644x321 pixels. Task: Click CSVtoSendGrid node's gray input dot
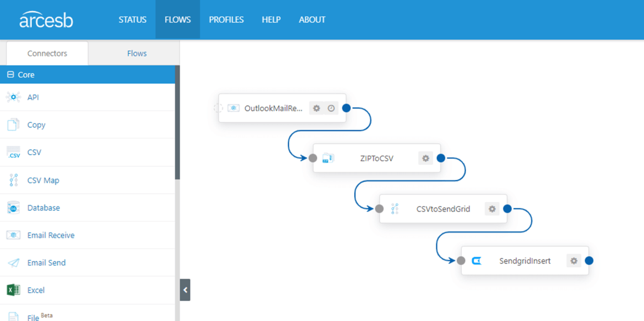(x=379, y=208)
